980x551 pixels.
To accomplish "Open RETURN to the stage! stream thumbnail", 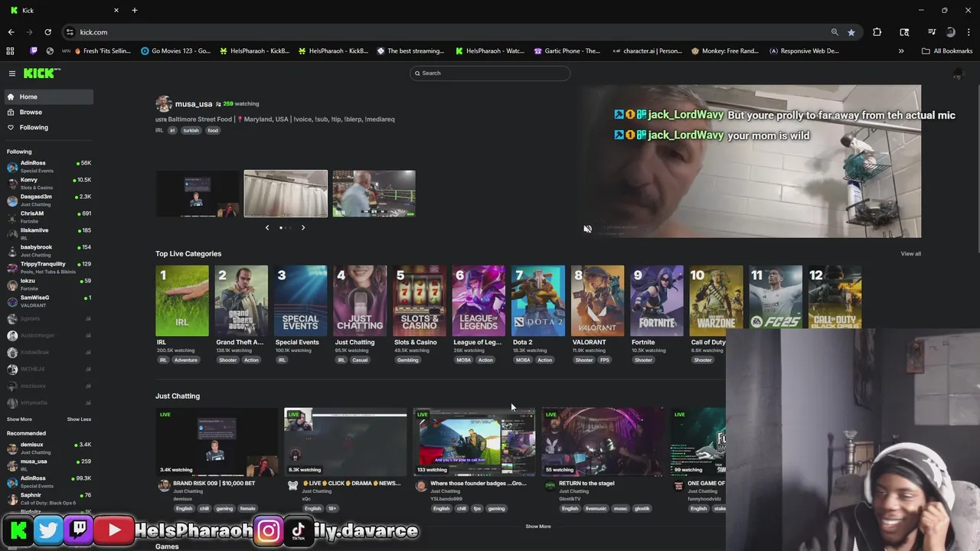I will coord(603,442).
